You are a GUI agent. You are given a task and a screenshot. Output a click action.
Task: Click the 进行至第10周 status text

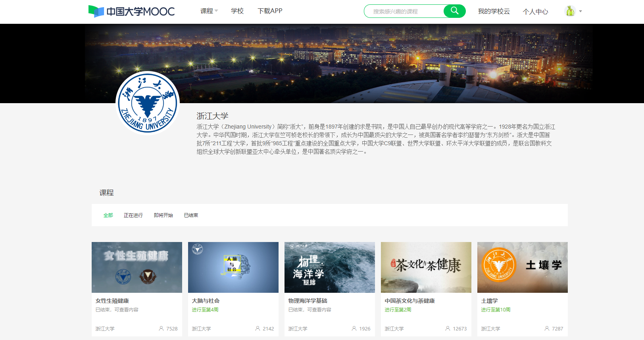(496, 310)
